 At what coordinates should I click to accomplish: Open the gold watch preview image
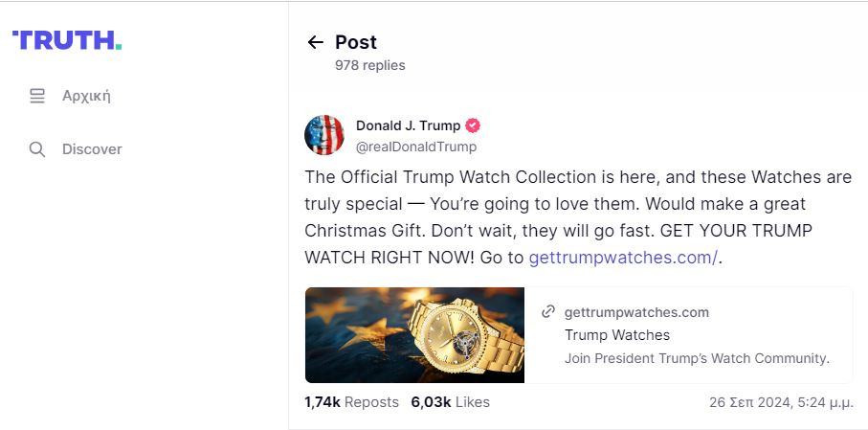414,335
